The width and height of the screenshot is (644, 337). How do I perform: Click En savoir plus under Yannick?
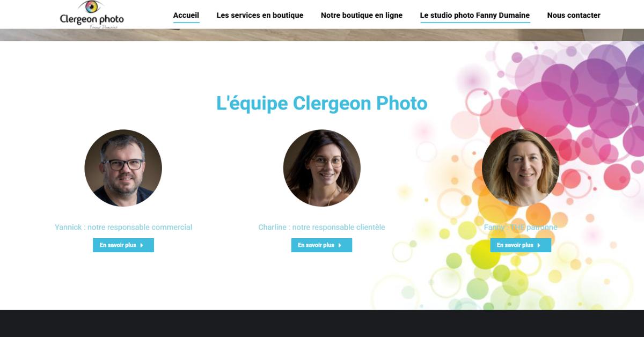pyautogui.click(x=123, y=245)
